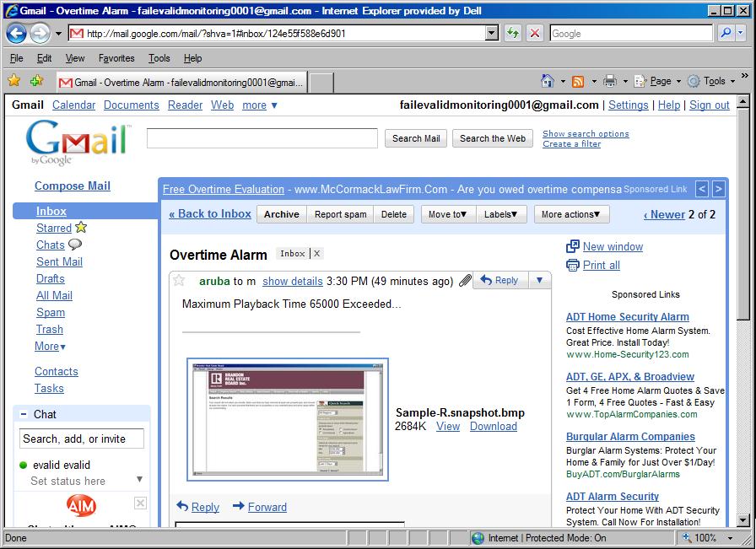Open the recent pages dropdown beside Forward button
Image resolution: width=756 pixels, height=549 pixels.
point(59,34)
